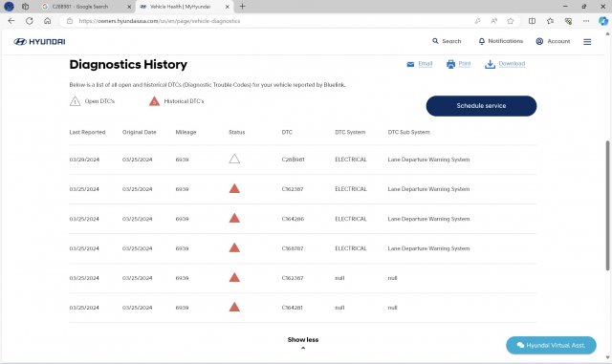The width and height of the screenshot is (612, 364).
Task: Go back with browser back arrow
Action: 11,21
